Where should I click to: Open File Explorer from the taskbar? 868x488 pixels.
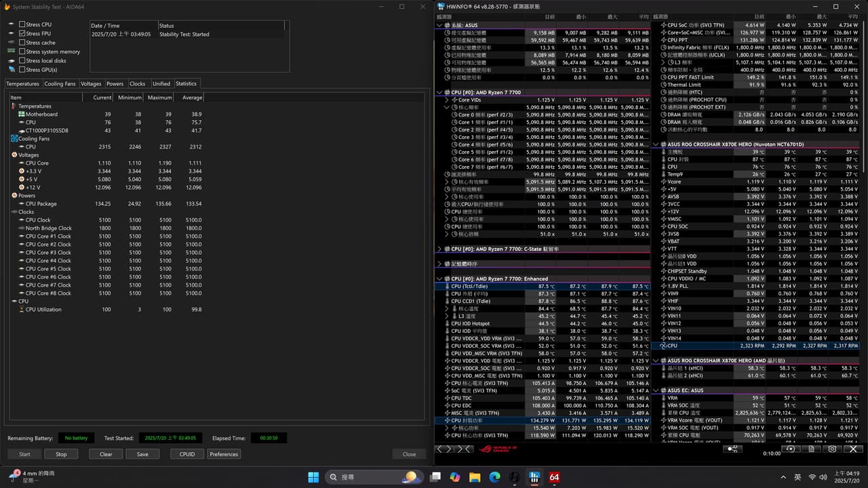475,477
